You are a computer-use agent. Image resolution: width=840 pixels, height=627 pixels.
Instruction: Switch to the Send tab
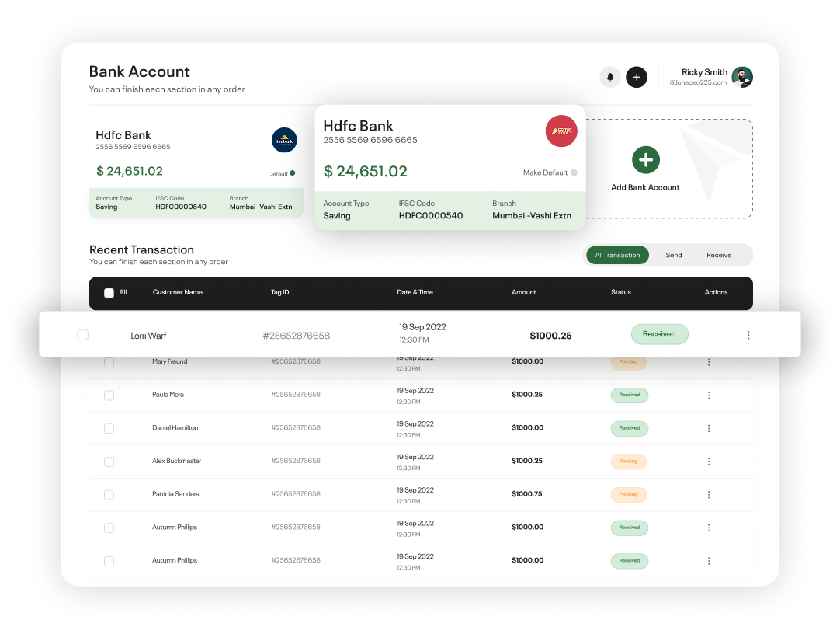point(673,255)
